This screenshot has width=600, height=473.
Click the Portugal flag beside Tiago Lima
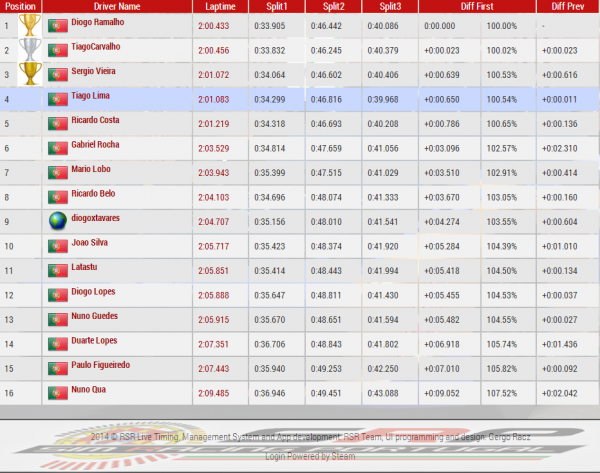(57, 99)
